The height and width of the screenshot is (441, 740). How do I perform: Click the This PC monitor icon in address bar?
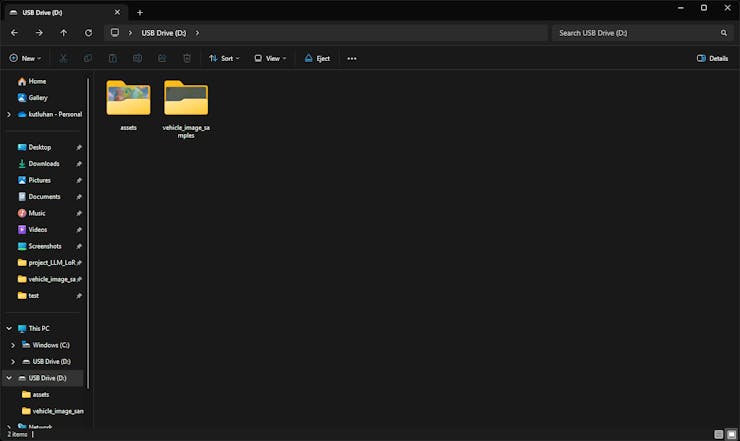(115, 33)
